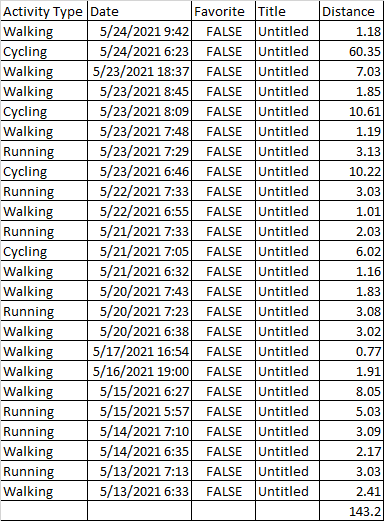The width and height of the screenshot is (384, 521).
Task: Click the Distance header cell
Action: click(351, 11)
